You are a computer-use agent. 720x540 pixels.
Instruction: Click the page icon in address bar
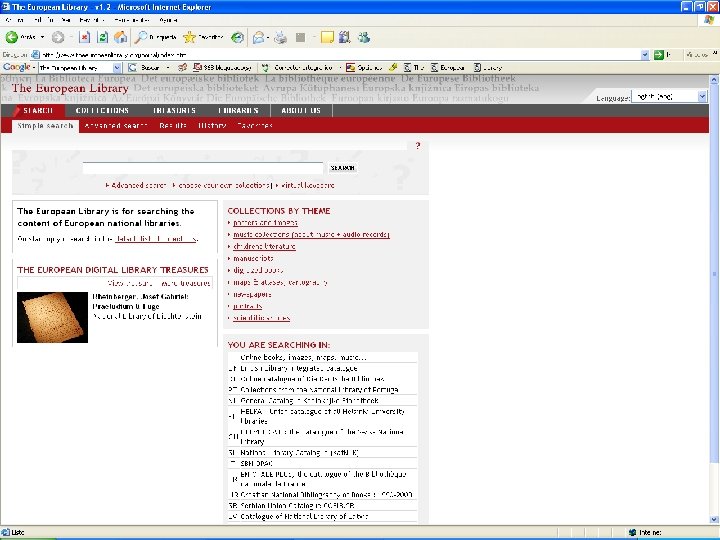tap(35, 55)
